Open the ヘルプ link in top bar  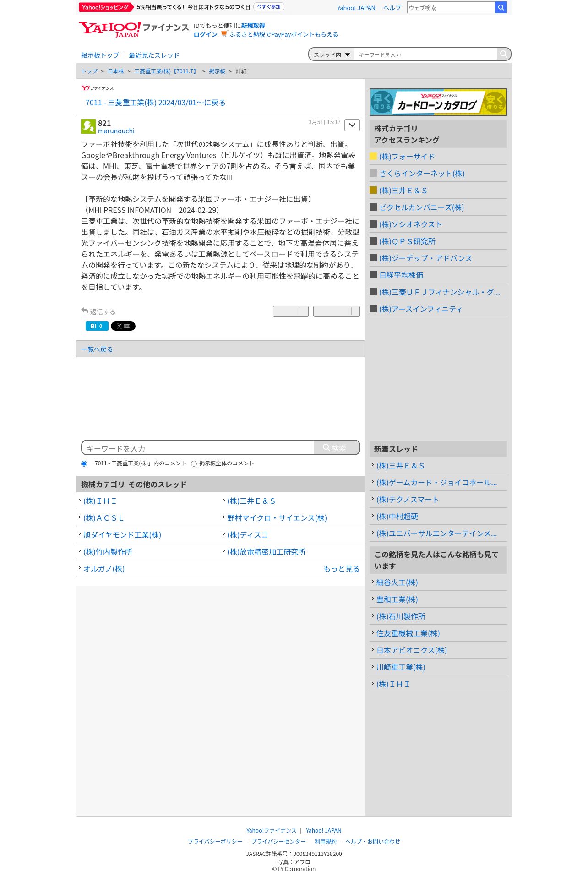392,8
